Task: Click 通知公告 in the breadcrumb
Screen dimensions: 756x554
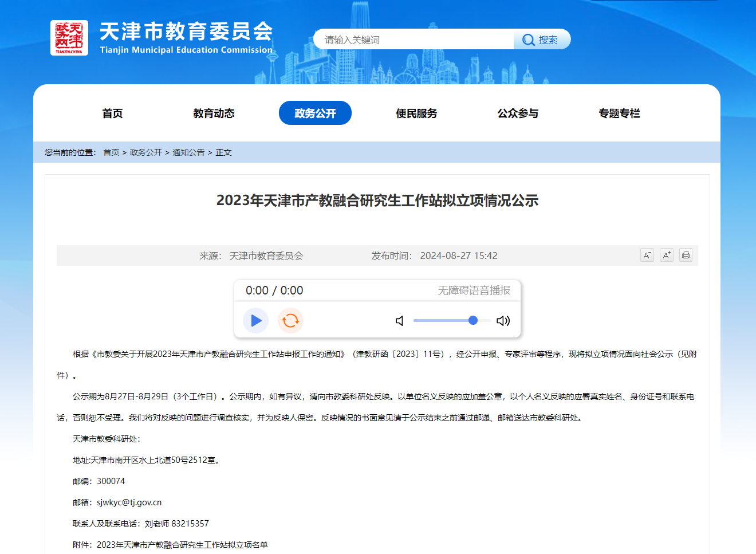Action: [x=188, y=152]
